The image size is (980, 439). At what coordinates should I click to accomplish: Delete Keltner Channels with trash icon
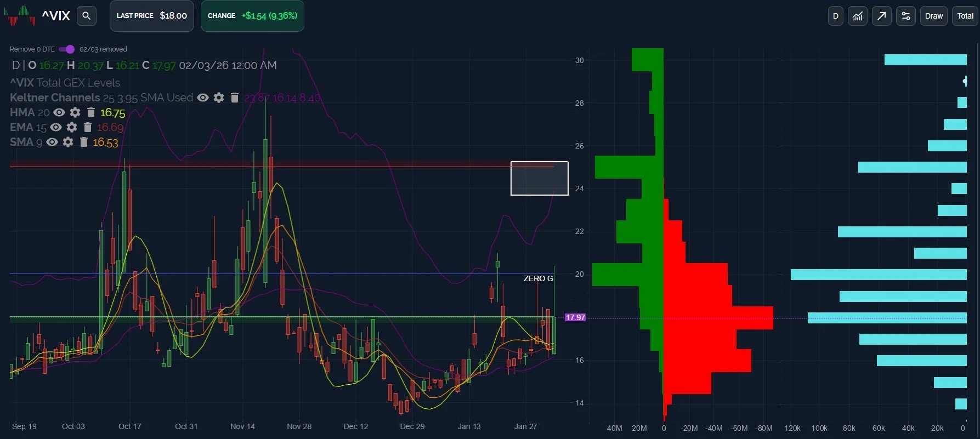pyautogui.click(x=235, y=98)
